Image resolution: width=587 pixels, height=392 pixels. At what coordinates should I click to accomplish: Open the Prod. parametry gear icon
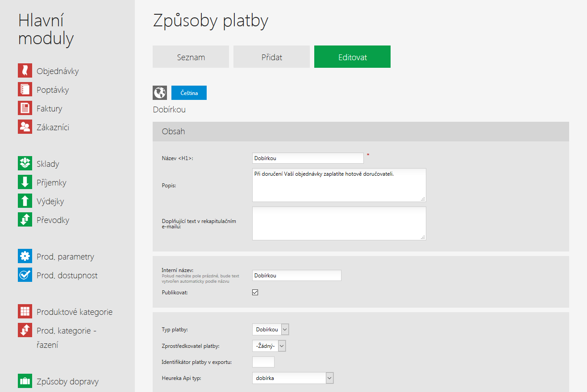point(25,256)
